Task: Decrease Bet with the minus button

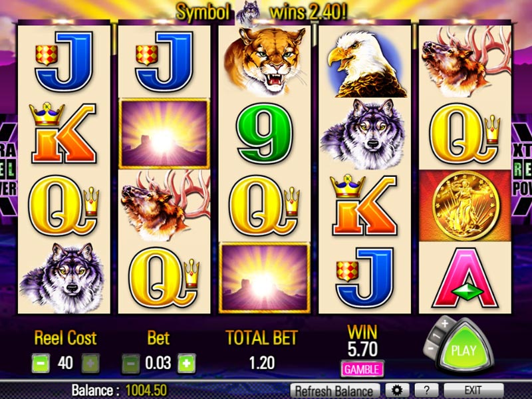Action: [x=130, y=364]
